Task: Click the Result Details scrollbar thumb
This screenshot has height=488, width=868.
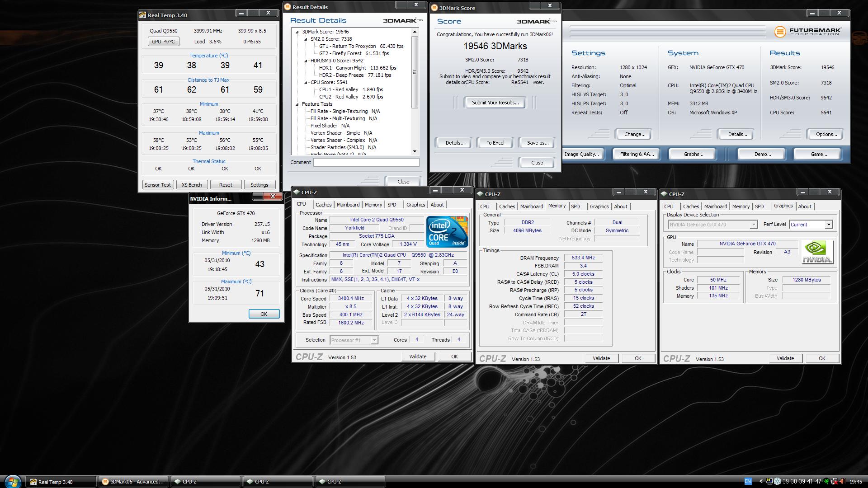Action: (415, 72)
